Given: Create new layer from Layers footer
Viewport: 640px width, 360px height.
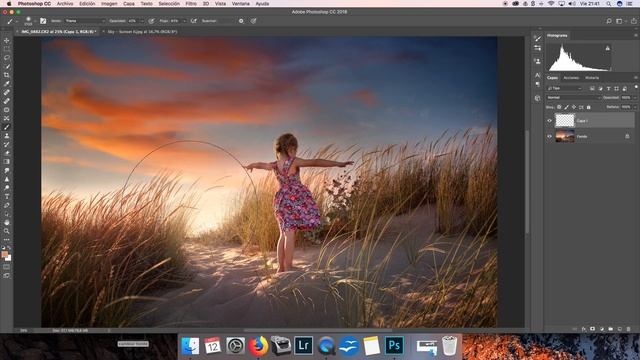Looking at the screenshot, I should (x=620, y=329).
